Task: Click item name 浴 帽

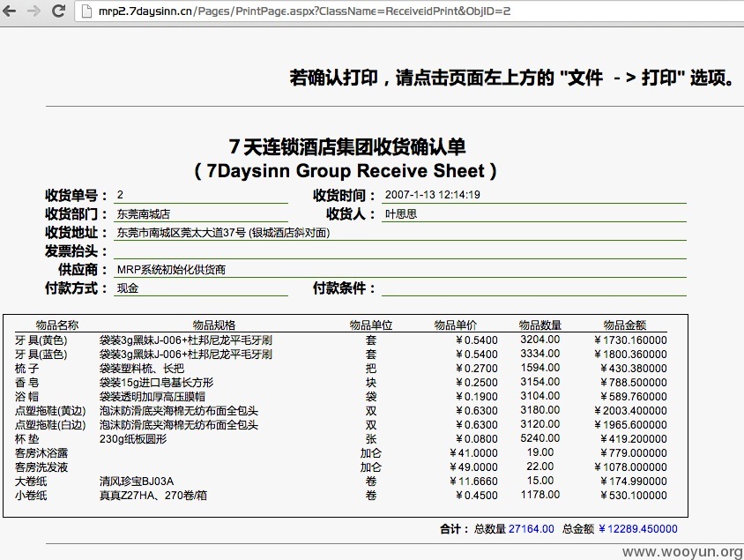Action: click(27, 397)
